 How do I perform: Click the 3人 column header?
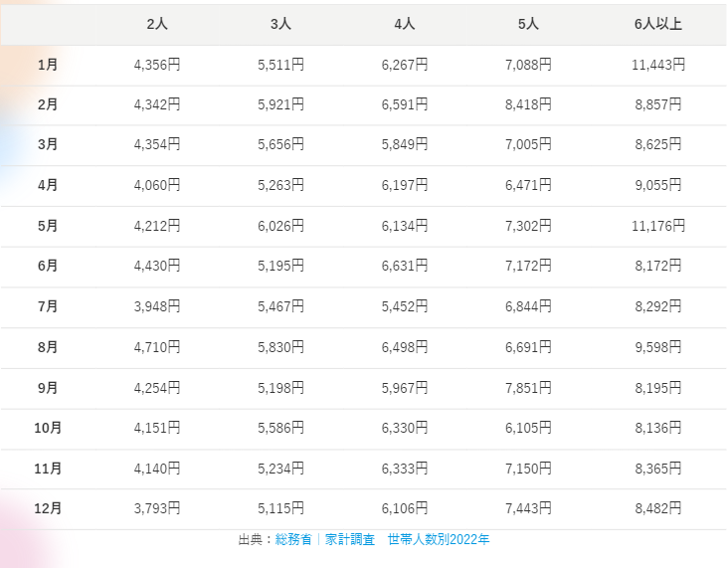[x=280, y=23]
